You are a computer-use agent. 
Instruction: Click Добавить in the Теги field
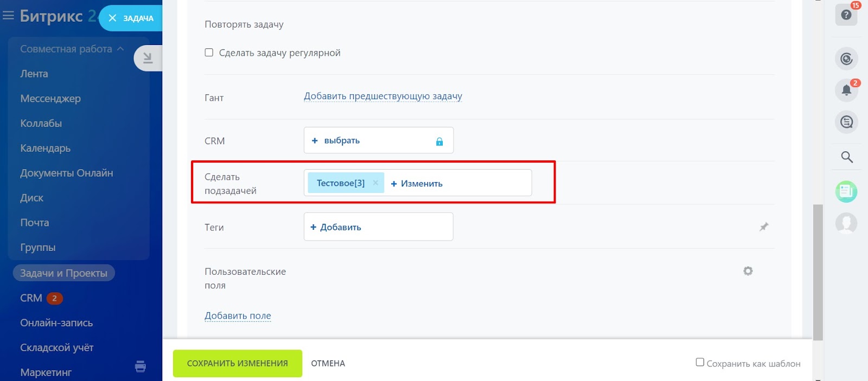[336, 227]
